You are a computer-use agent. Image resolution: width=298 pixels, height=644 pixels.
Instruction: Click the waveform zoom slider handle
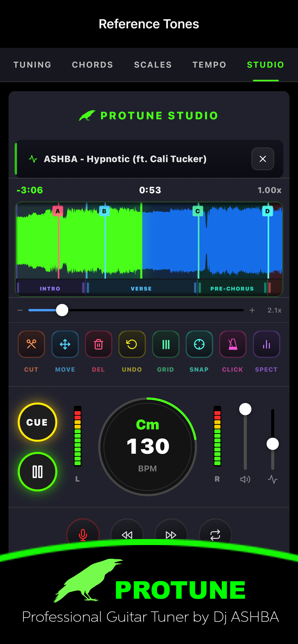(x=62, y=310)
